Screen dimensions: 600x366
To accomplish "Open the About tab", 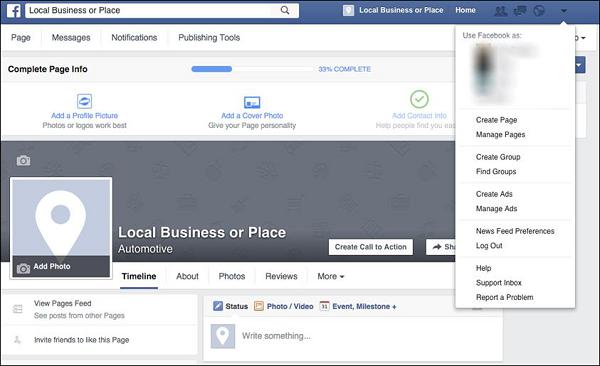I will (187, 276).
